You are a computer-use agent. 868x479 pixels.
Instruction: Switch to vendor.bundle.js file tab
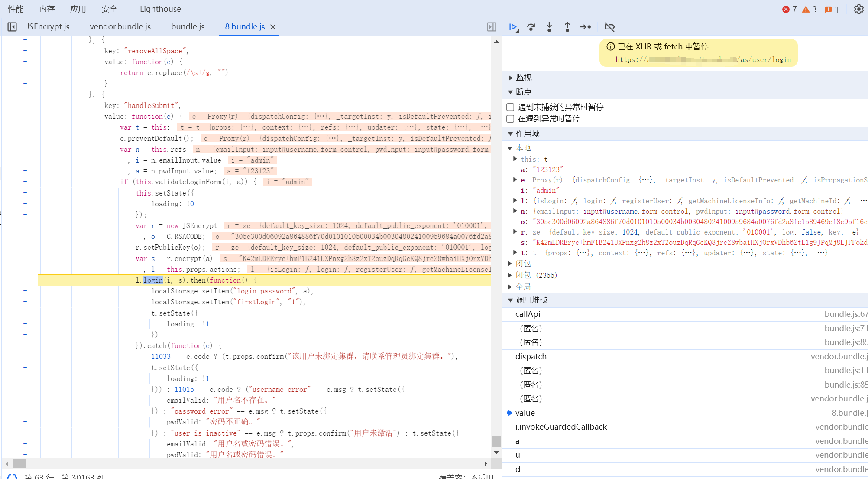click(120, 27)
